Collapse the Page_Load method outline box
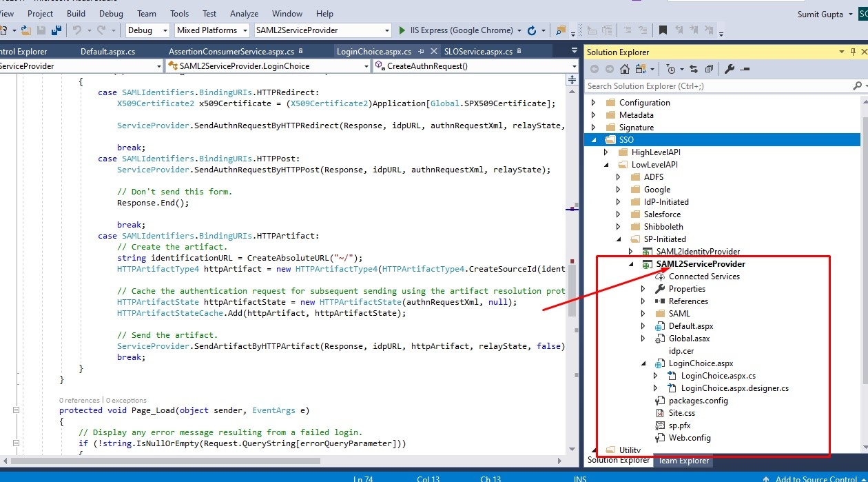The height and width of the screenshot is (482, 868). click(x=17, y=410)
